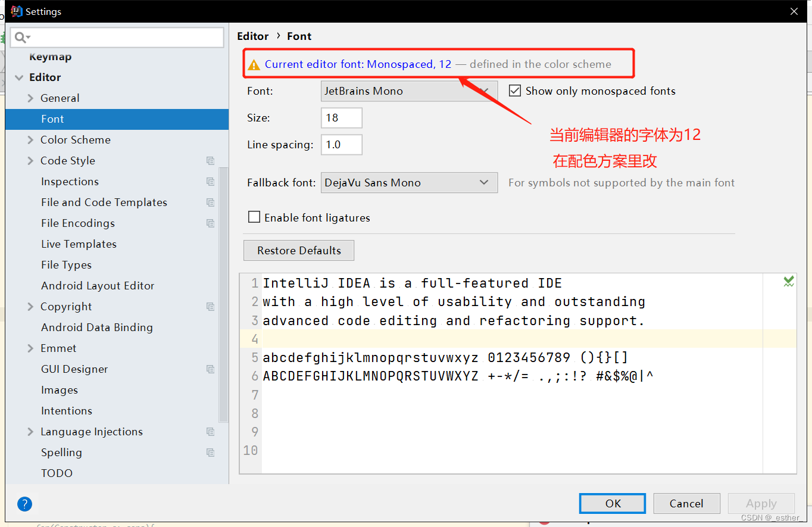This screenshot has height=527, width=812.
Task: Uncheck Show only monospaced fonts
Action: (x=516, y=91)
